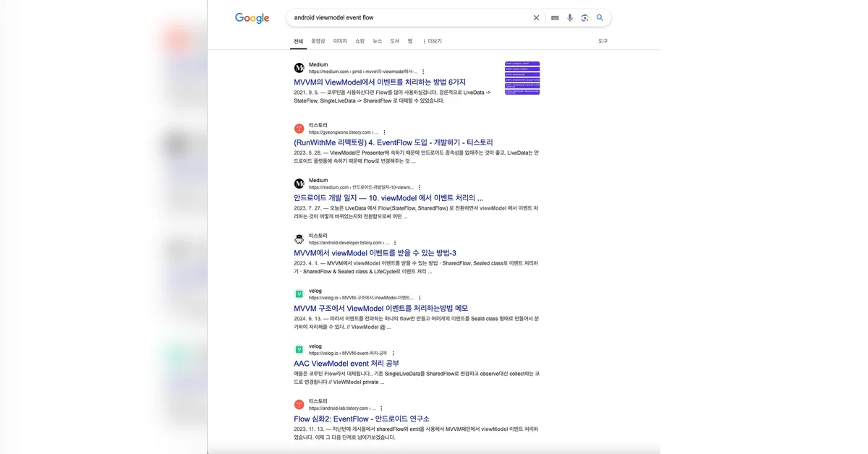Submit search with the magnifier icon
The width and height of the screenshot is (868, 454).
pyautogui.click(x=600, y=17)
